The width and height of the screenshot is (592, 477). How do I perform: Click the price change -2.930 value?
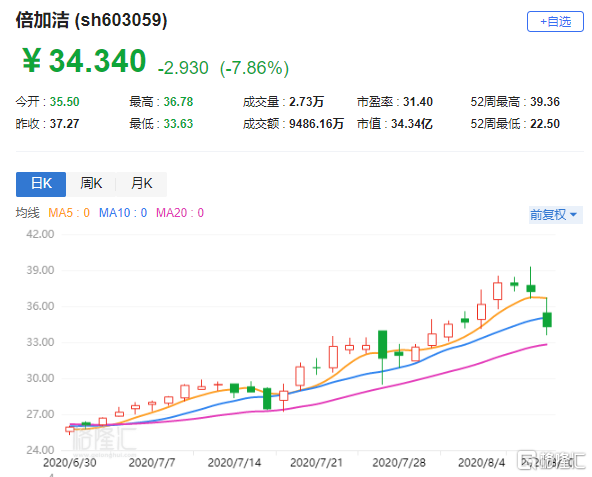pyautogui.click(x=183, y=68)
